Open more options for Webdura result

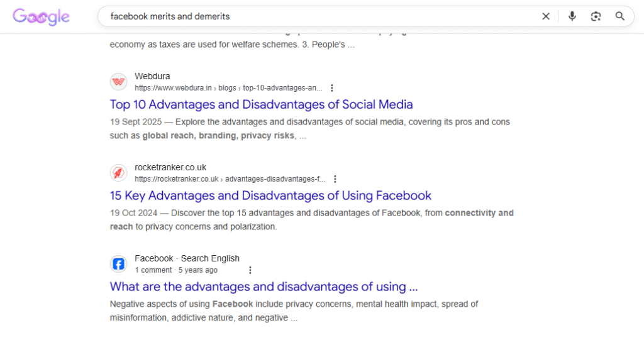[332, 88]
